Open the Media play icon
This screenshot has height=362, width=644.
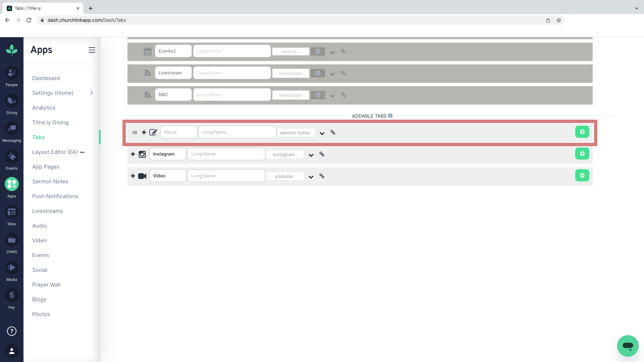point(12,267)
